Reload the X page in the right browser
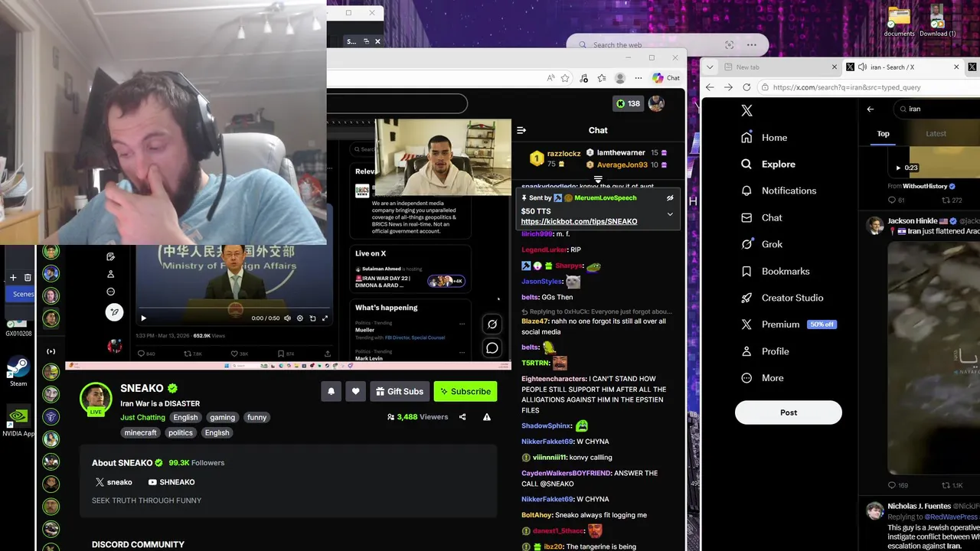The image size is (980, 551). (x=746, y=87)
